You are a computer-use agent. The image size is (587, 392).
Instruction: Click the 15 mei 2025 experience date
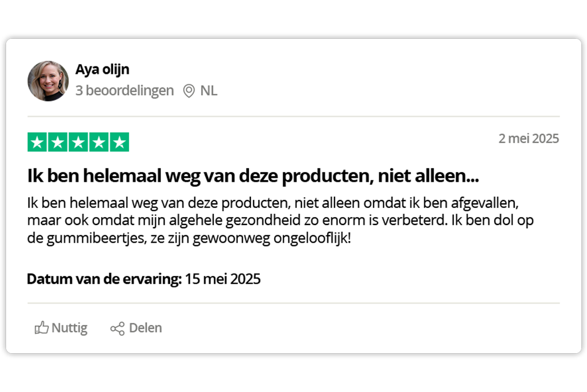coord(223,279)
